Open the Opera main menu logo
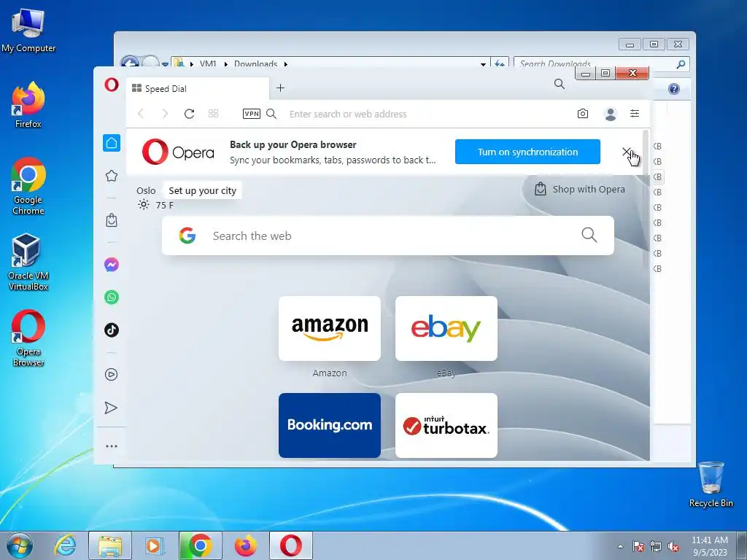 pos(112,85)
